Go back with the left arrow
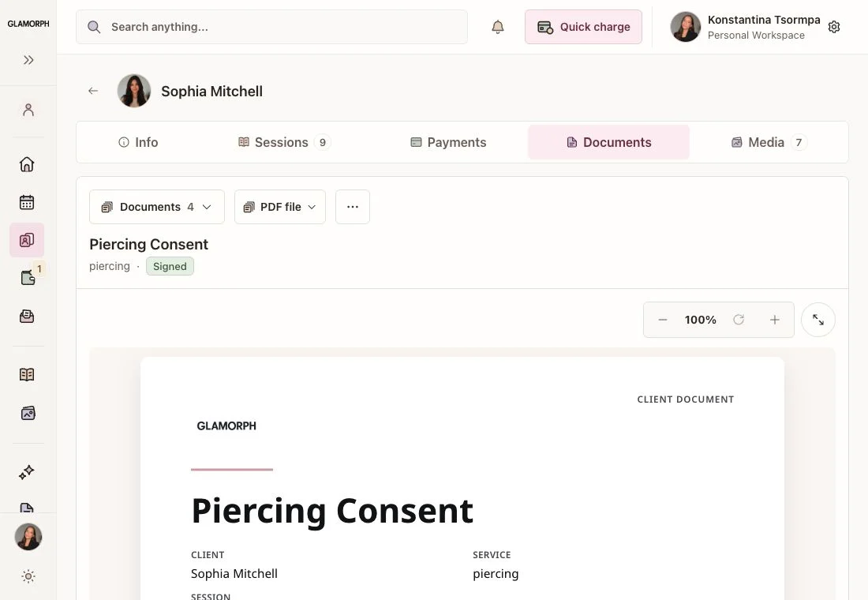Screen dimensions: 868x600 pos(93,91)
